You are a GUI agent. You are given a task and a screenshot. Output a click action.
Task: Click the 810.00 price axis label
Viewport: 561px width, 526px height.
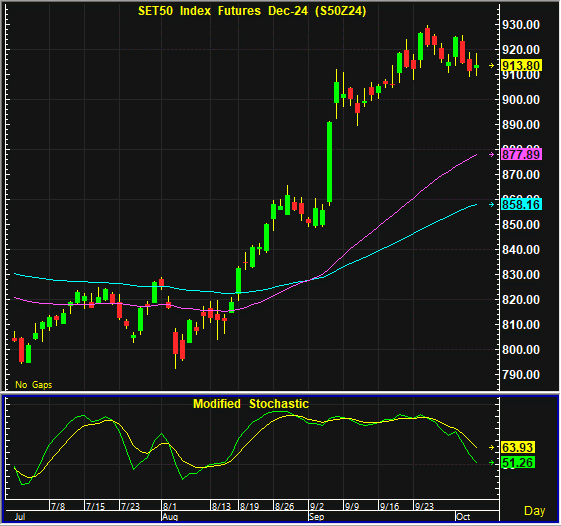521,325
